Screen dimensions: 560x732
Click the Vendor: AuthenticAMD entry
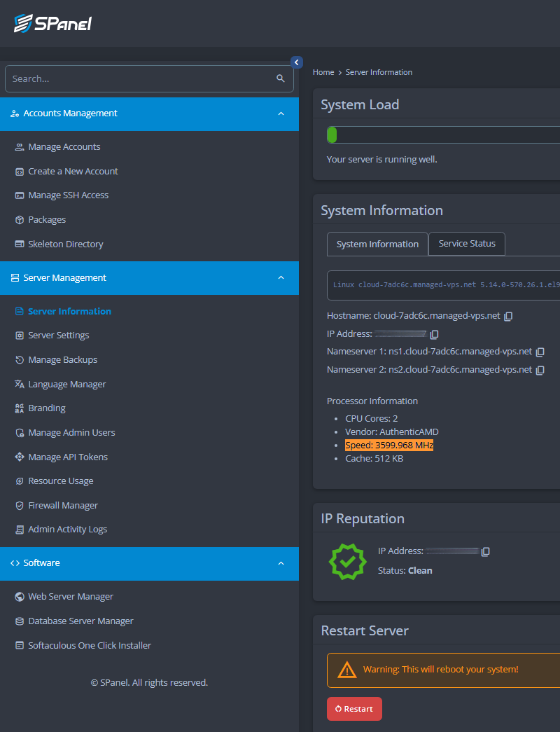392,431
